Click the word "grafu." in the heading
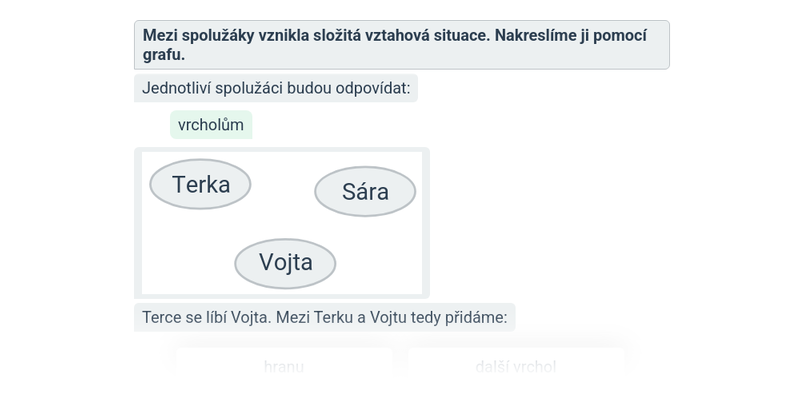Viewport: 800px width, 400px height. click(x=164, y=55)
